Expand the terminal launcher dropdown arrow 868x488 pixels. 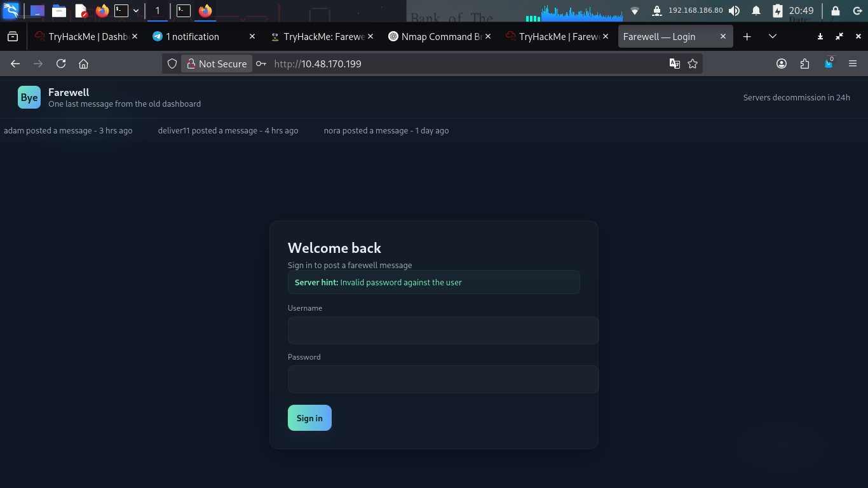click(x=136, y=11)
